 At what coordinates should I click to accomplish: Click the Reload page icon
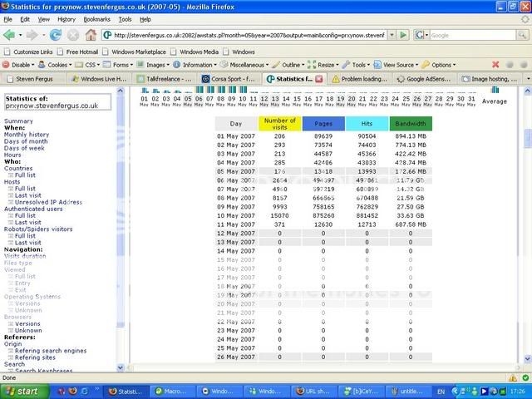(56, 35)
